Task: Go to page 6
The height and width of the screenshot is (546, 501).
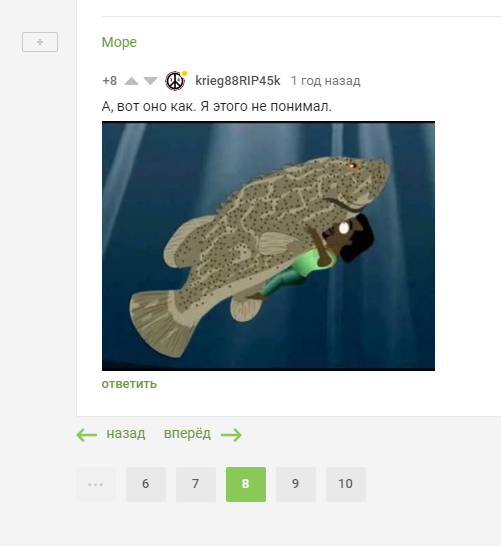Action: [146, 484]
